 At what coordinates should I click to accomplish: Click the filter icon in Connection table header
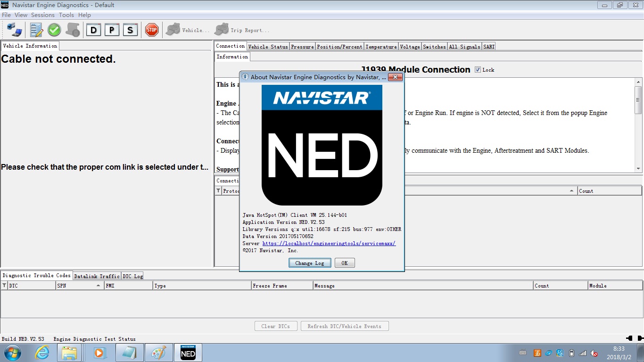click(218, 191)
